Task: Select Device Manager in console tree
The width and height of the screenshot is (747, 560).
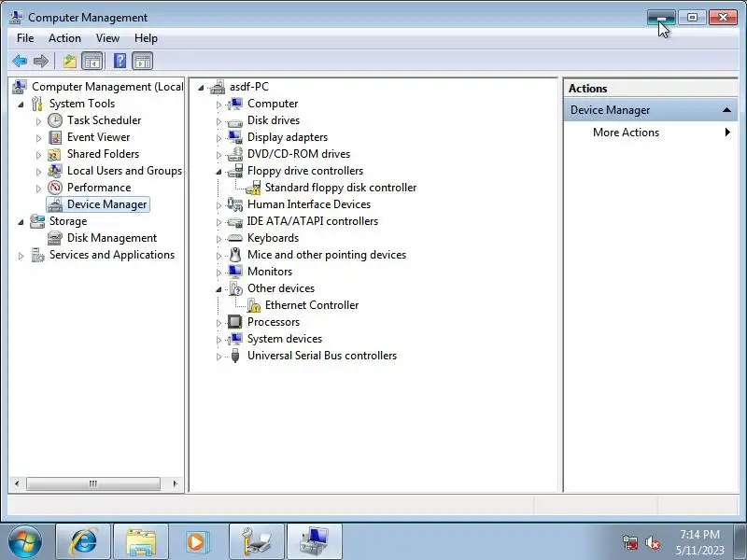Action: click(x=106, y=204)
